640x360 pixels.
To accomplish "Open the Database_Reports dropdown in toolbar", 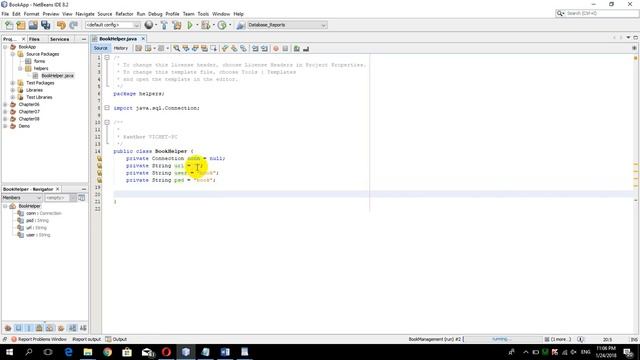I will point(287,25).
